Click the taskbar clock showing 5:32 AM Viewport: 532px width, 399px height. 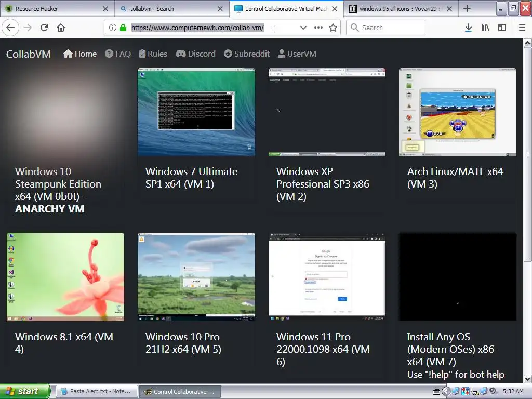coord(513,391)
